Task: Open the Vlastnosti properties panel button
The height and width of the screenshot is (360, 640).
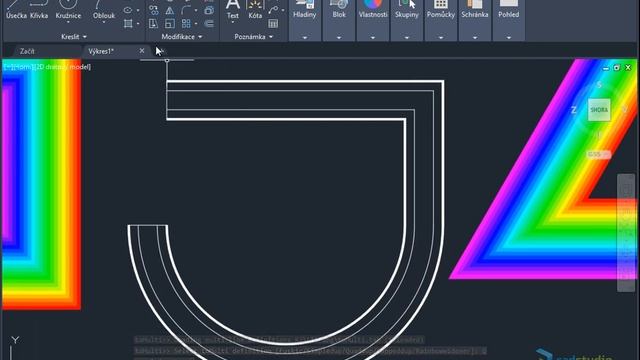Action: tap(373, 10)
